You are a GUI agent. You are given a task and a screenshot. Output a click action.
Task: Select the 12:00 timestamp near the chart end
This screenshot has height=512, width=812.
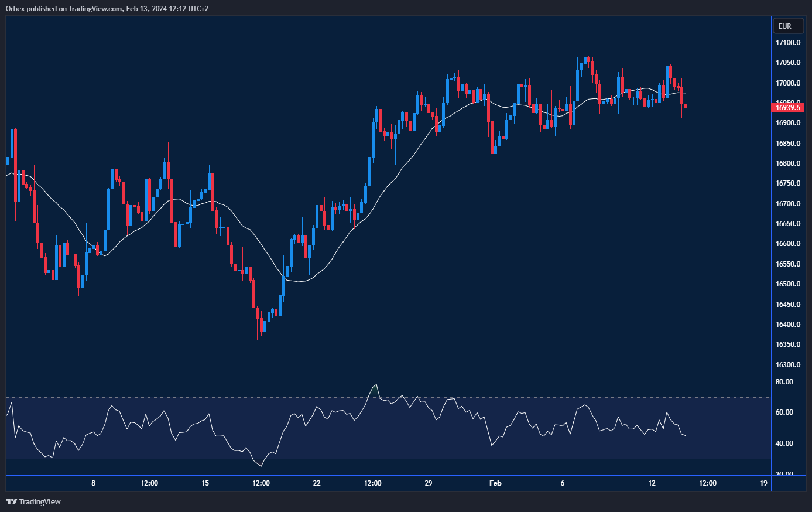(708, 483)
